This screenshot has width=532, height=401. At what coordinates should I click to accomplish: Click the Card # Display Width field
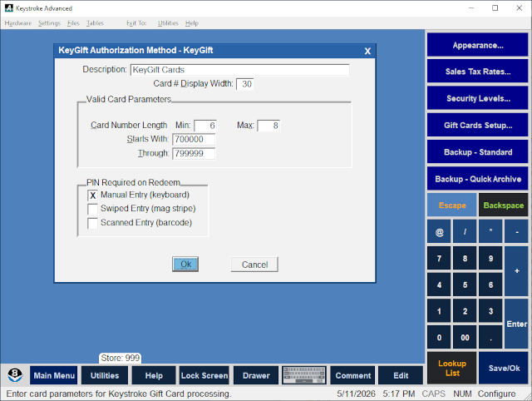click(x=245, y=84)
